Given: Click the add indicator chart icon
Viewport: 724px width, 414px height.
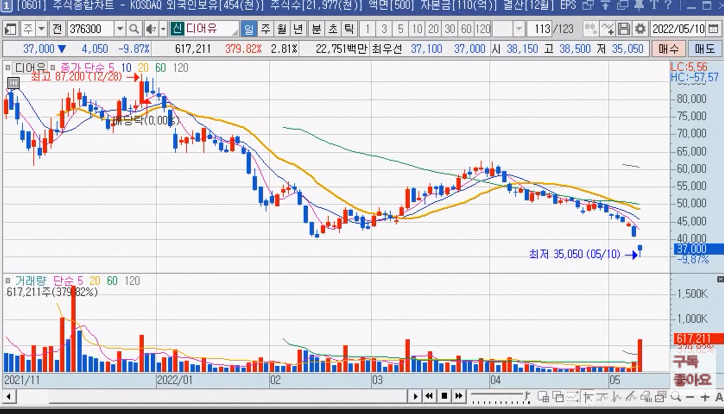Looking at the screenshot, I should click(x=608, y=29).
